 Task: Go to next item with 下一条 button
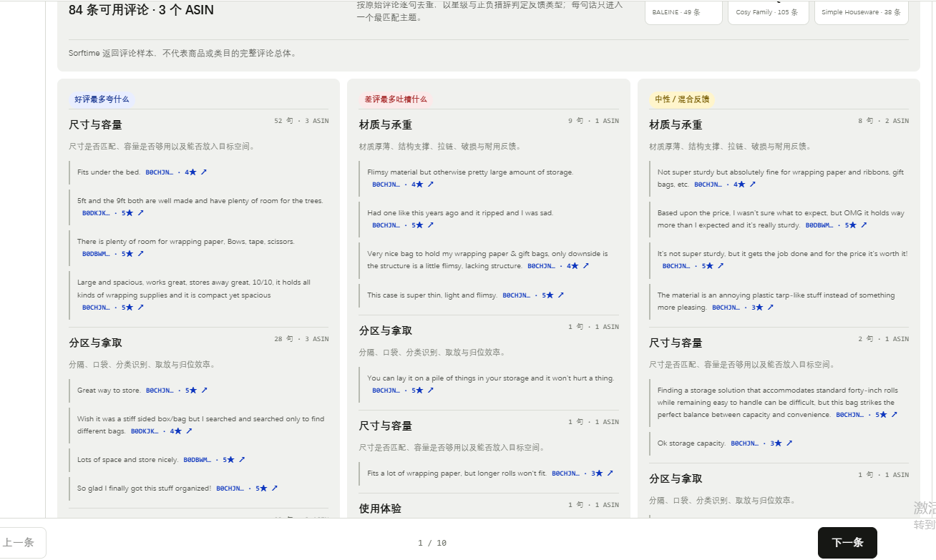coord(847,543)
